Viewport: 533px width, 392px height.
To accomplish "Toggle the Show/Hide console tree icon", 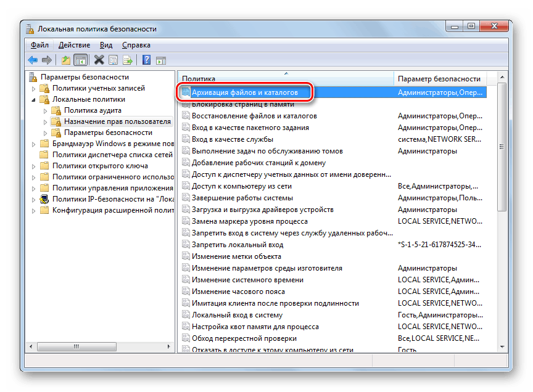I will click(x=81, y=60).
